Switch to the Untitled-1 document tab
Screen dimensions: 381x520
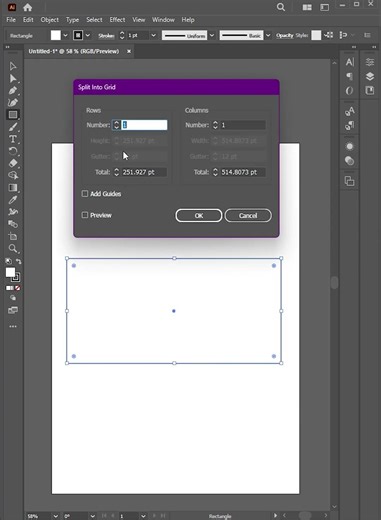pyautogui.click(x=74, y=51)
